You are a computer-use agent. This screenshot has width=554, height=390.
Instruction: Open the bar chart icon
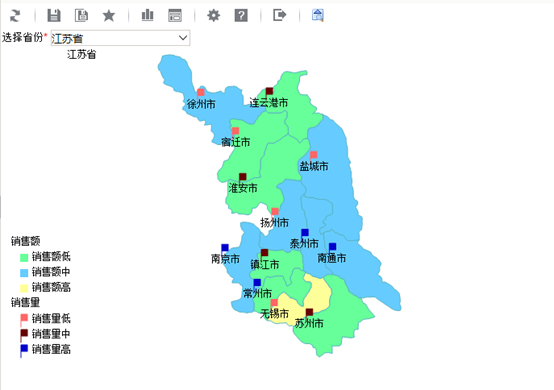(147, 16)
